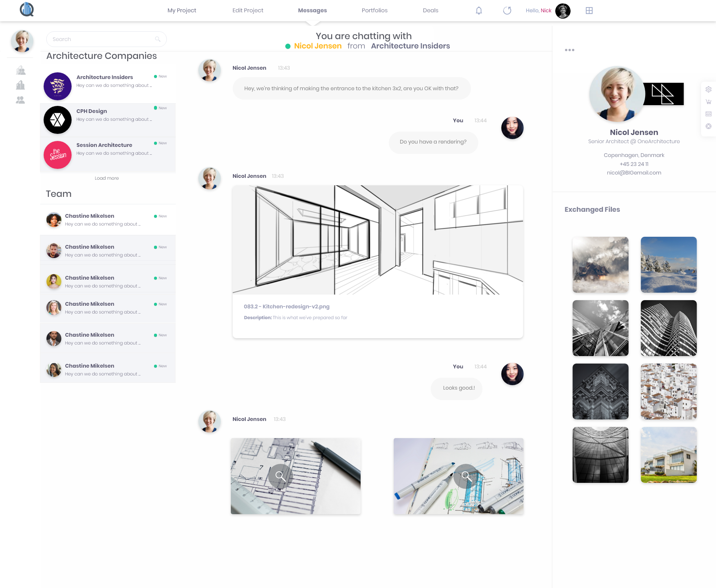Image resolution: width=716 pixels, height=588 pixels.
Task: Select the team people icon in left sidebar
Action: [x=21, y=100]
